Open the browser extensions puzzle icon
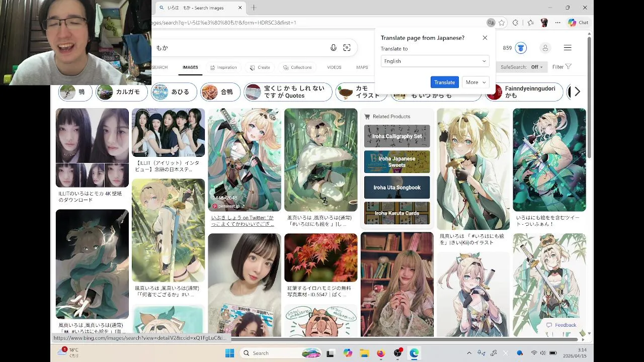The width and height of the screenshot is (644, 362). pyautogui.click(x=515, y=23)
